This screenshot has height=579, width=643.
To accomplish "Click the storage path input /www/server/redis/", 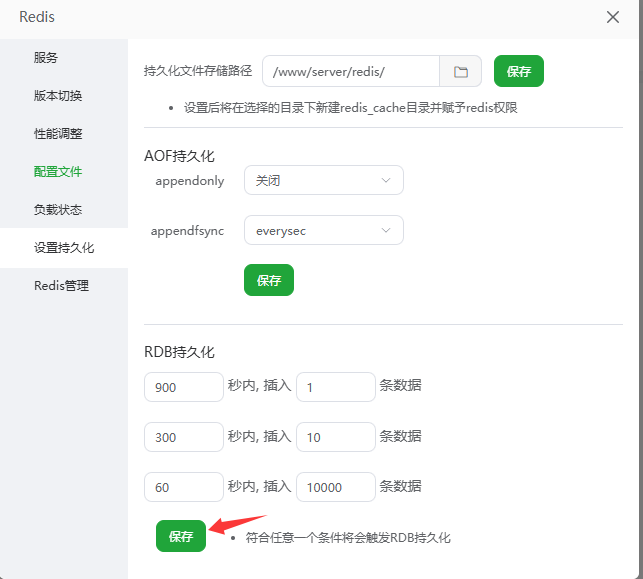I will pyautogui.click(x=351, y=71).
